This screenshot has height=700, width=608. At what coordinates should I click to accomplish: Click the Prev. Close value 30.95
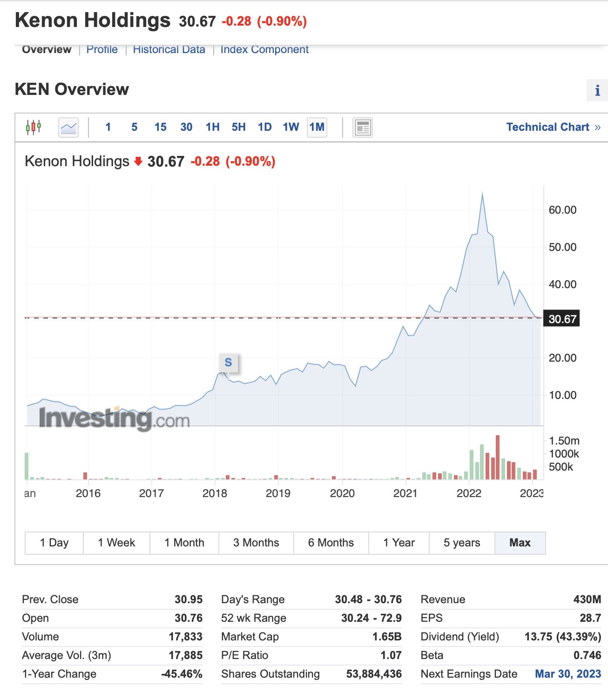pos(189,599)
